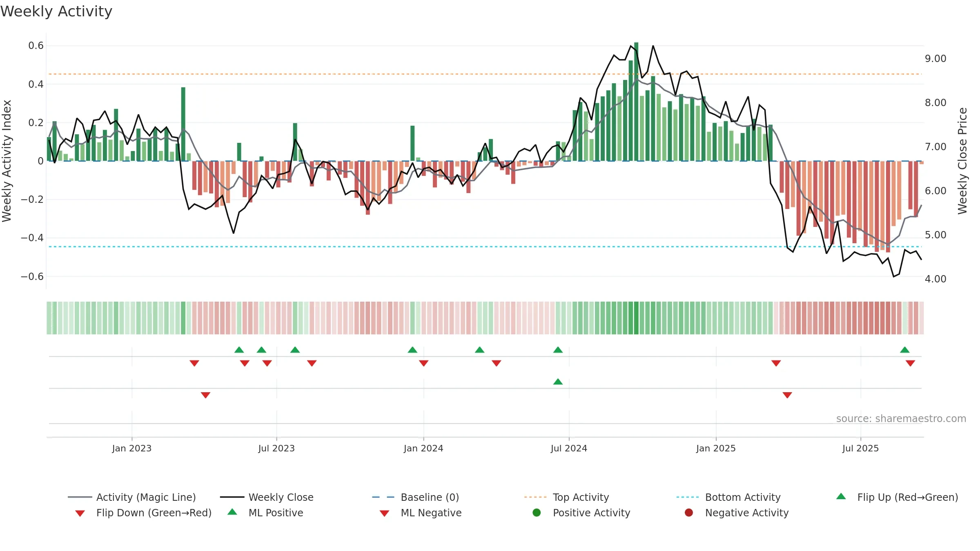Click the Negative Activity legend red dot

coord(689,513)
